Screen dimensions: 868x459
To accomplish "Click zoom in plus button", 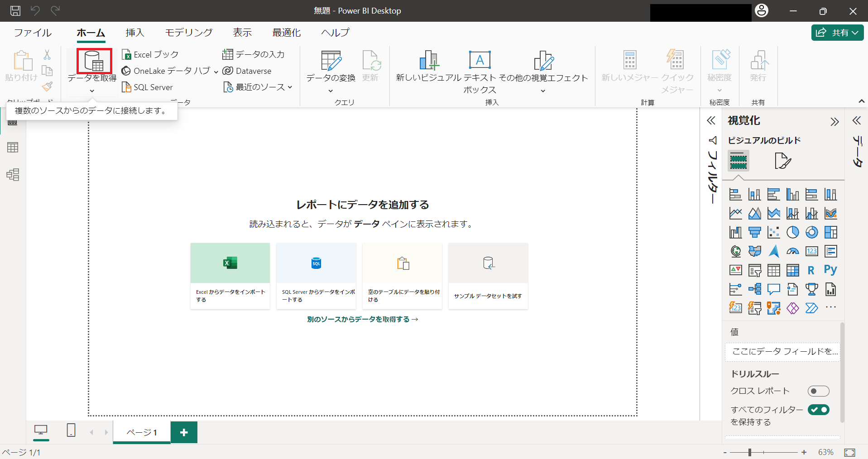I will (804, 452).
